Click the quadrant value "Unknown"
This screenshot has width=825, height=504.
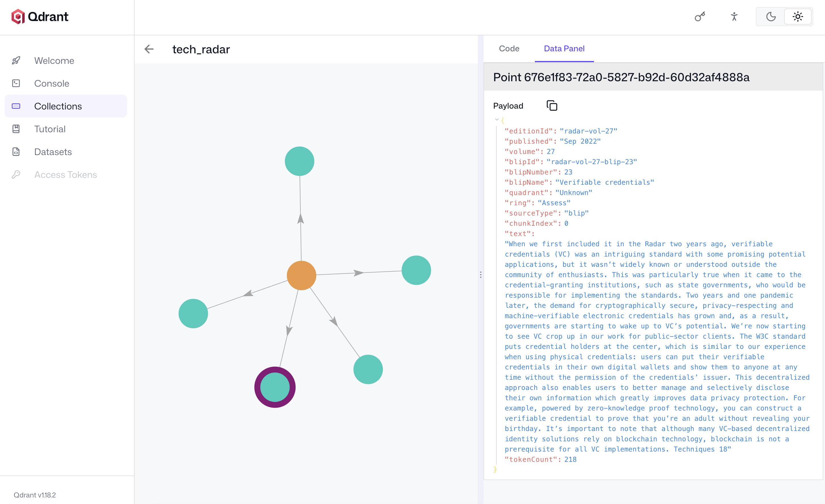click(x=574, y=192)
